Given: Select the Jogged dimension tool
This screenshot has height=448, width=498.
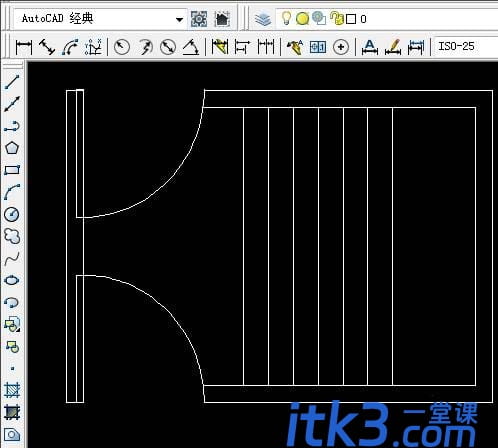Looking at the screenshot, I should (145, 47).
